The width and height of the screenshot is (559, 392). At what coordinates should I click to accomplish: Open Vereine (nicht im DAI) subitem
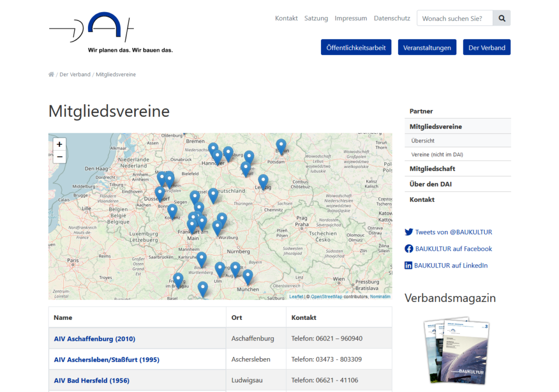pos(458,155)
